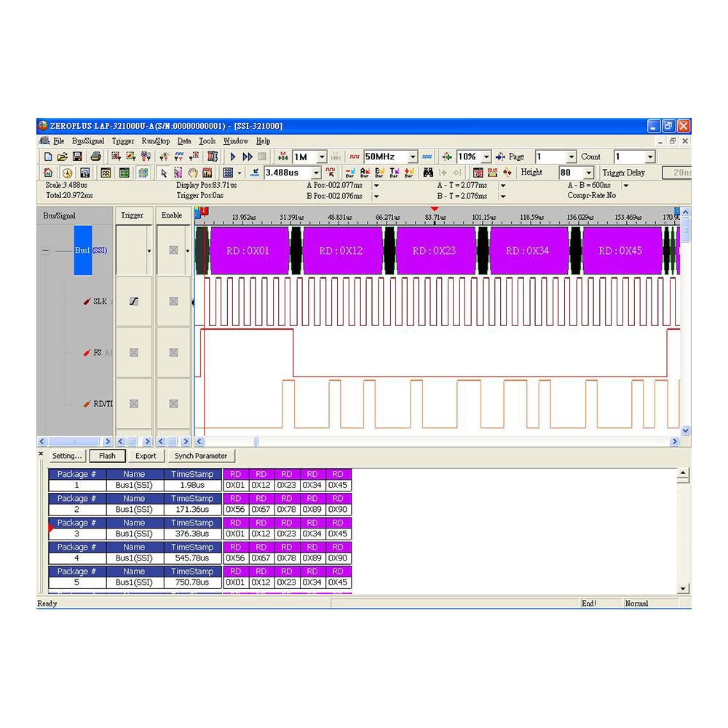Click the Stop acquisition icon
The image size is (728, 728).
click(x=262, y=156)
